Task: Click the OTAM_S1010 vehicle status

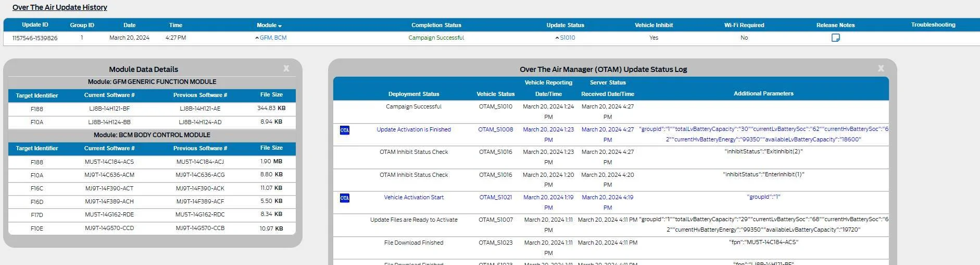Action: [x=495, y=106]
